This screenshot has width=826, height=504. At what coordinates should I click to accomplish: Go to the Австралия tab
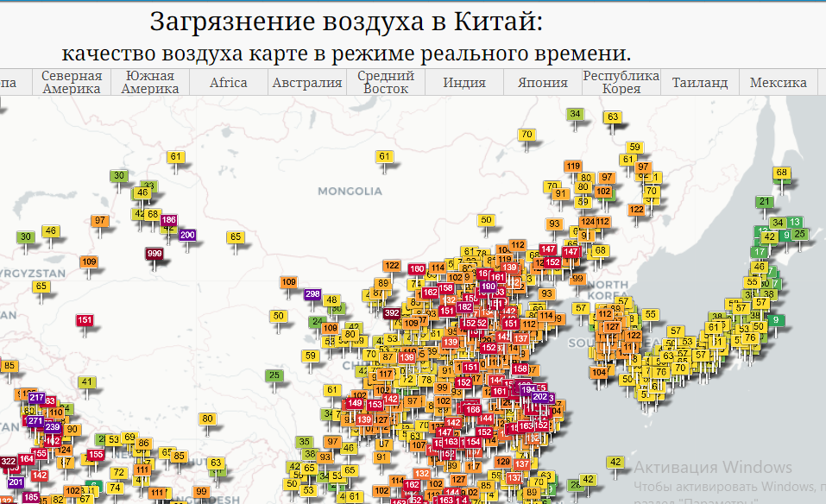[307, 83]
